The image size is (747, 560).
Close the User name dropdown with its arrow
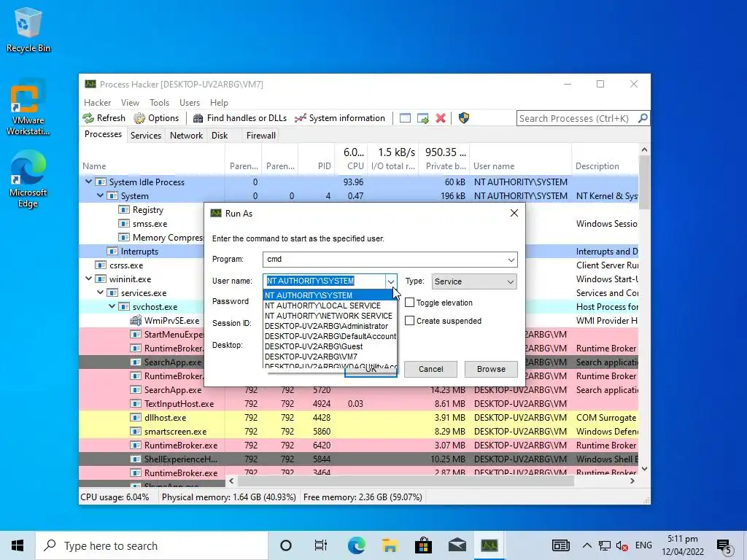(391, 281)
